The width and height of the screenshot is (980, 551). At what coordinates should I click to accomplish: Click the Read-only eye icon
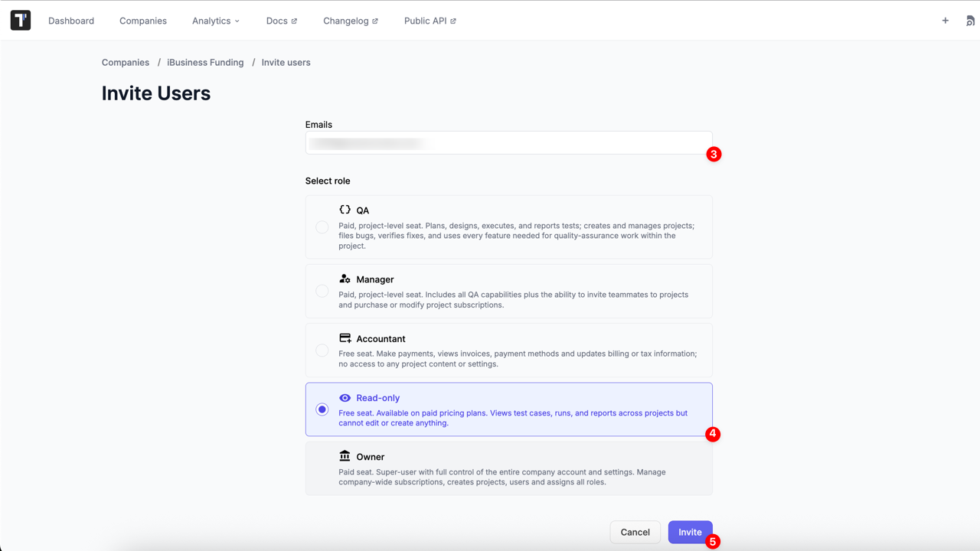click(x=345, y=397)
